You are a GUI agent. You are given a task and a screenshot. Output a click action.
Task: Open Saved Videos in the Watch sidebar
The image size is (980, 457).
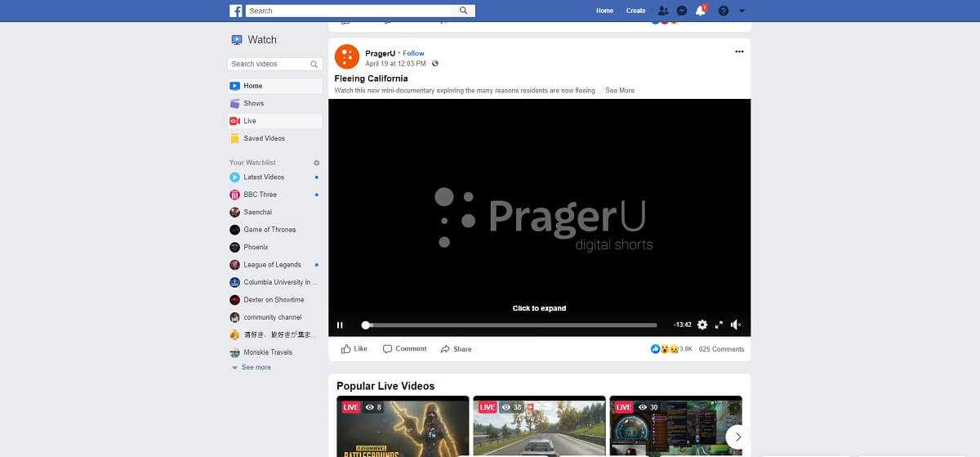coord(274,138)
